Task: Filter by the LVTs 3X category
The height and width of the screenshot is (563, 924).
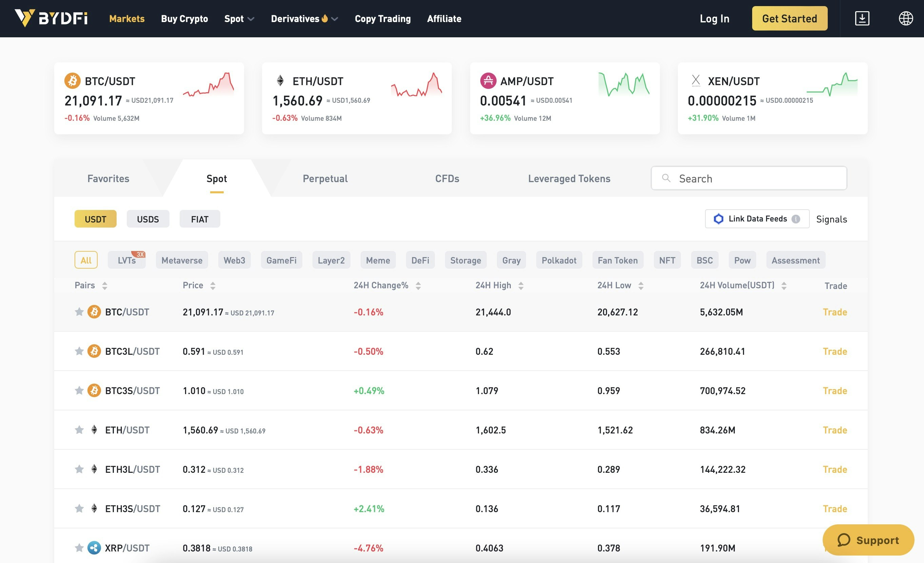Action: pos(126,260)
